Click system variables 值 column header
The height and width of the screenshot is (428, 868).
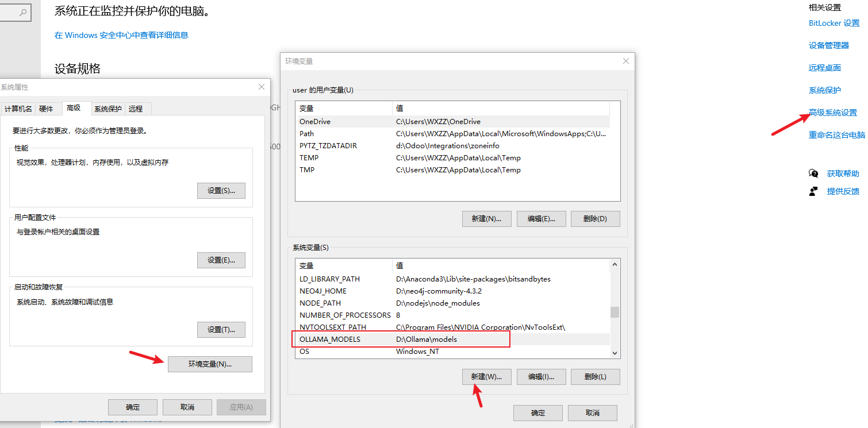coord(501,266)
